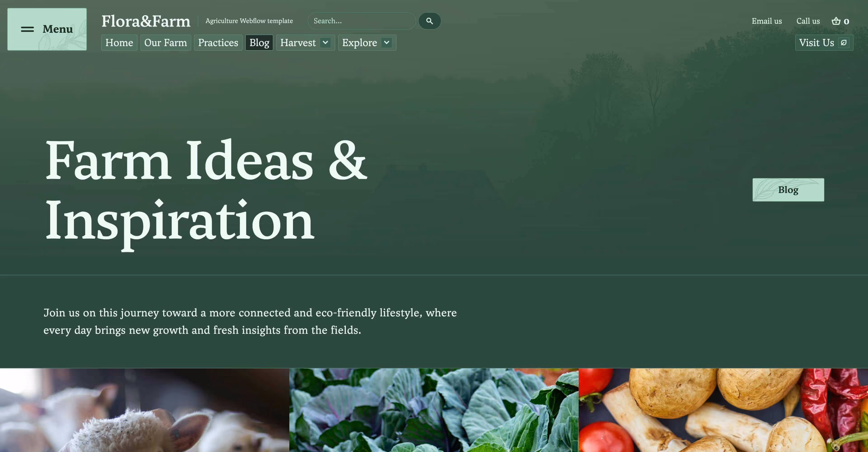This screenshot has width=868, height=452.
Task: Open the Menu panel button
Action: [x=47, y=29]
